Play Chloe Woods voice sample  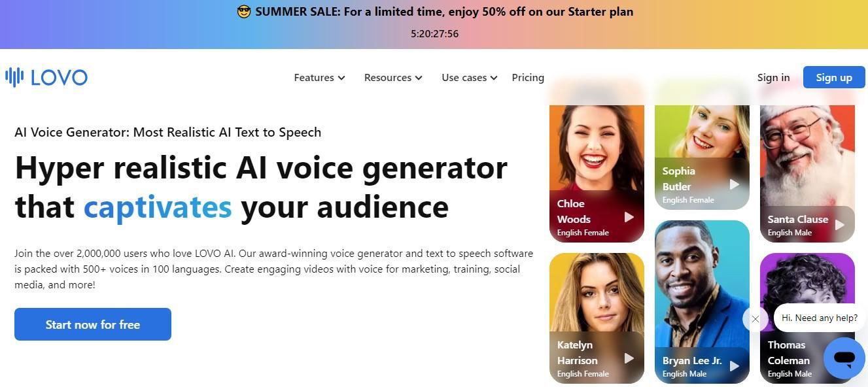click(x=629, y=217)
